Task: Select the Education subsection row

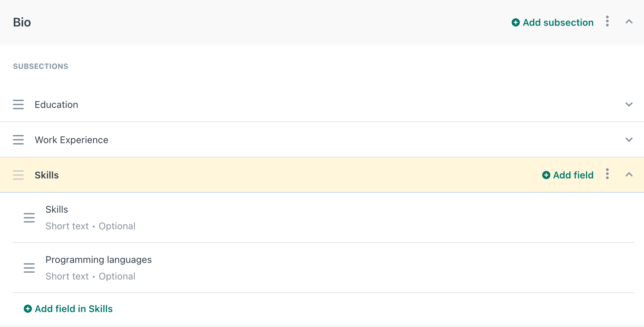Action: click(322, 104)
